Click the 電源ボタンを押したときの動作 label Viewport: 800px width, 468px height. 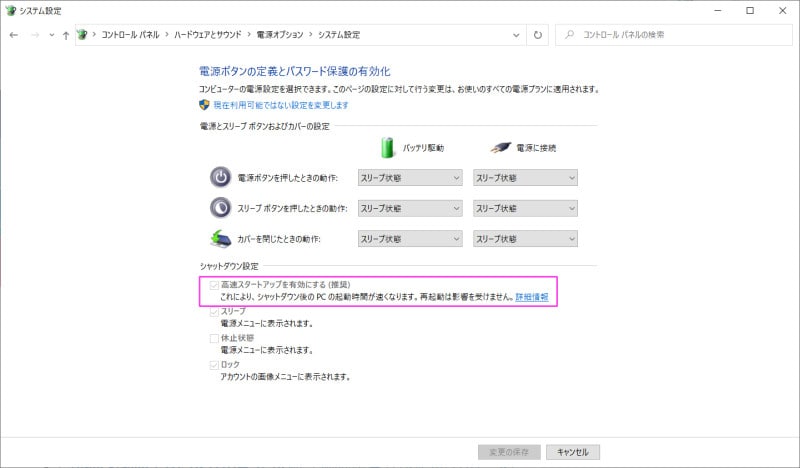[288, 178]
